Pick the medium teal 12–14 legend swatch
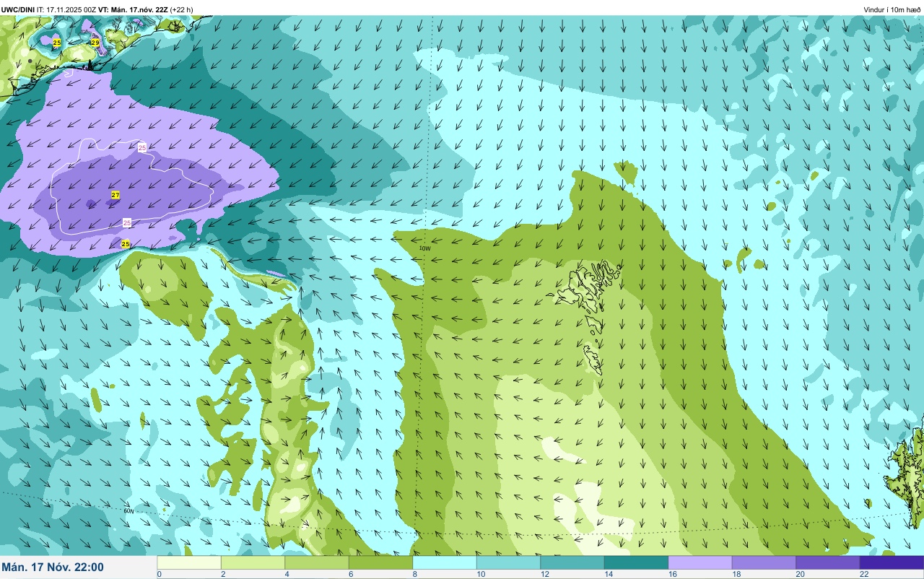Image resolution: width=924 pixels, height=579 pixels. pos(572,562)
